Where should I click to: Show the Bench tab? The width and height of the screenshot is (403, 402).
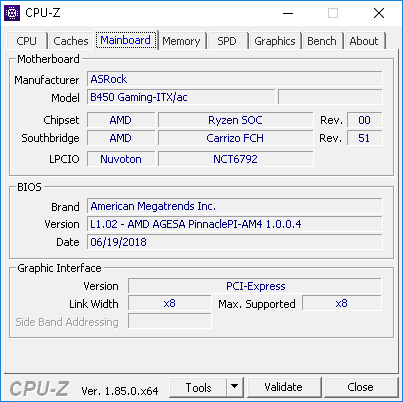tap(322, 41)
